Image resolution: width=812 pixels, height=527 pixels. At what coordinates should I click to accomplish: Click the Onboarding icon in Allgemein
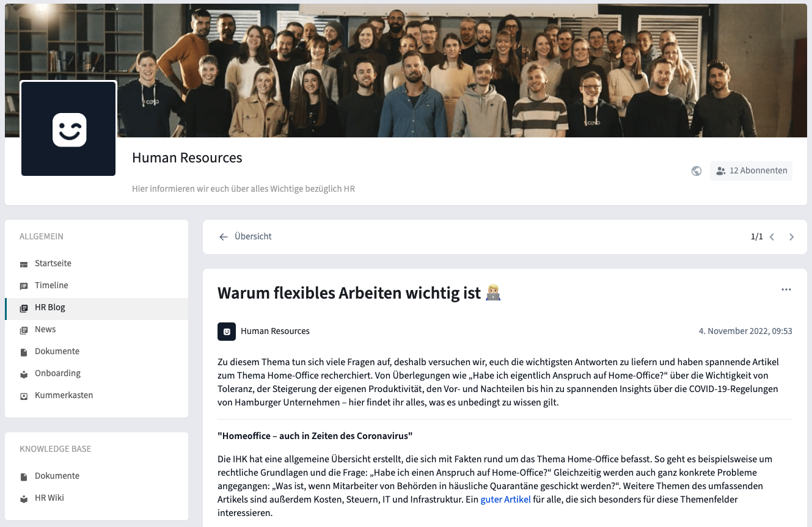click(24, 374)
